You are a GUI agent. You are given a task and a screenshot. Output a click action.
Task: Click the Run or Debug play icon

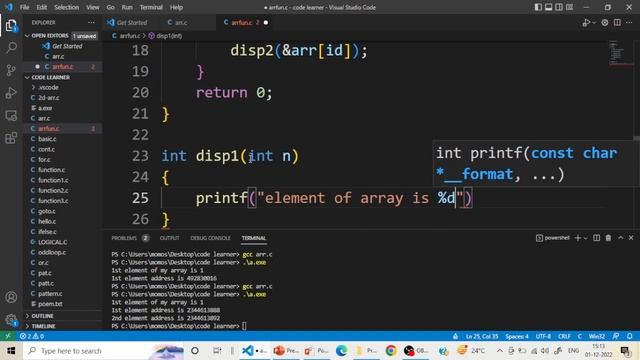click(x=586, y=22)
